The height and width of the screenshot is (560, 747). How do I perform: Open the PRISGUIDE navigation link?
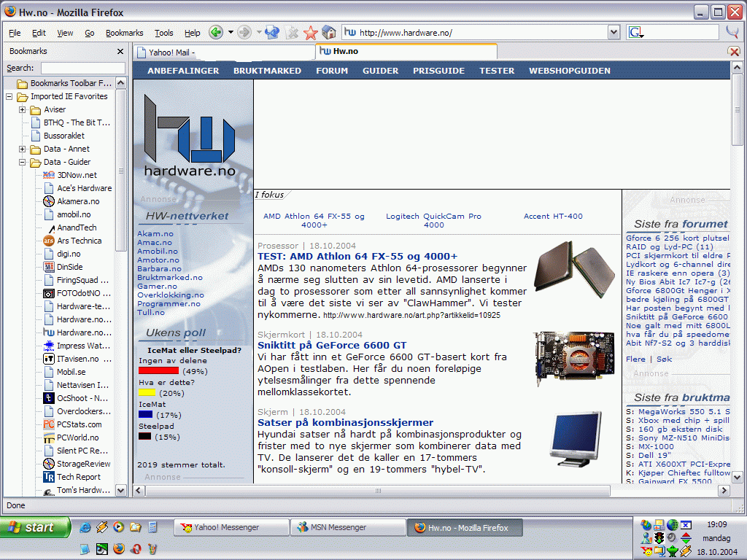tap(438, 71)
